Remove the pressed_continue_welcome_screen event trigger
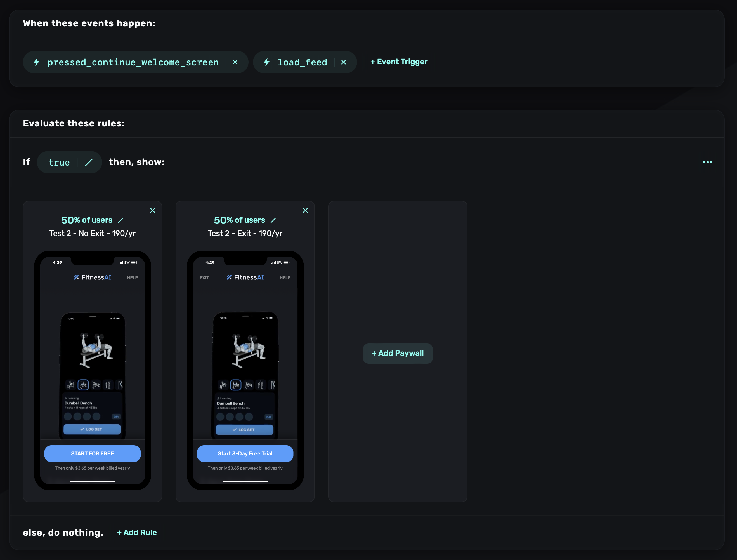This screenshot has width=737, height=560. [235, 62]
